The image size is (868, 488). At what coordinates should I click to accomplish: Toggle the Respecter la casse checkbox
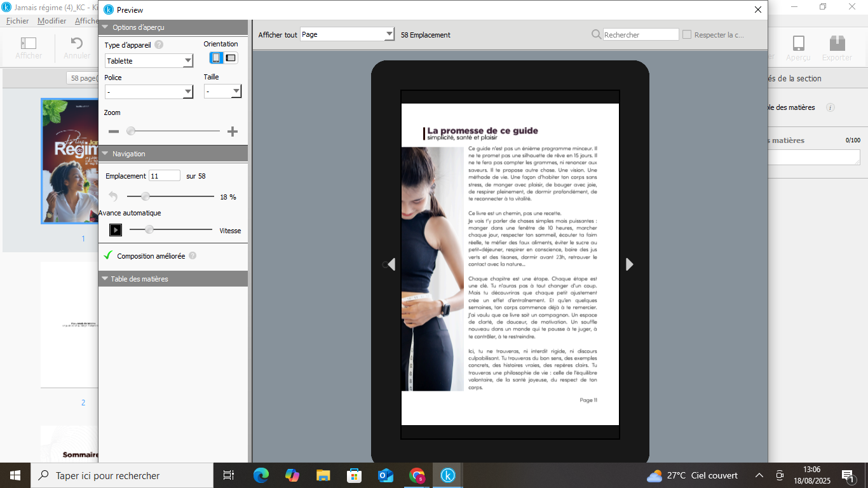tap(687, 35)
